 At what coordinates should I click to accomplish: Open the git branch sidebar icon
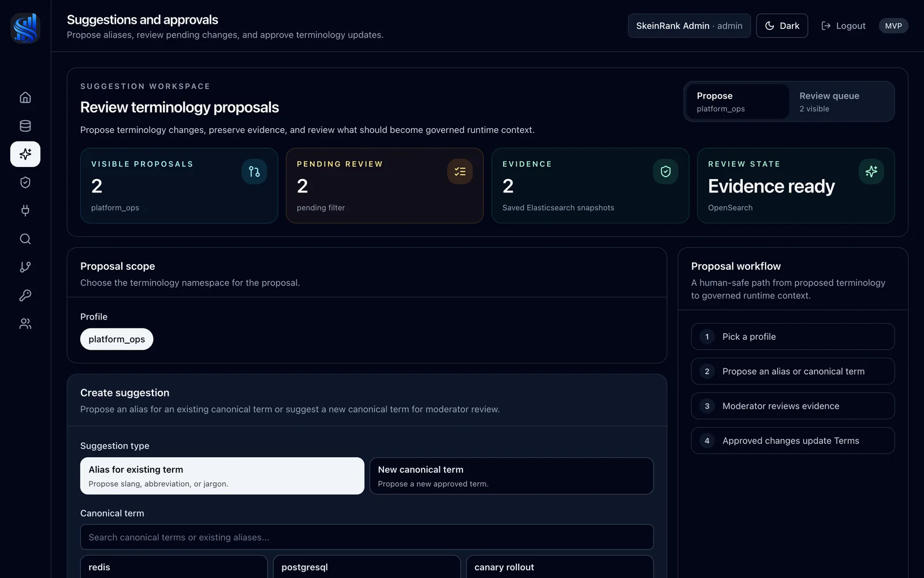[25, 267]
